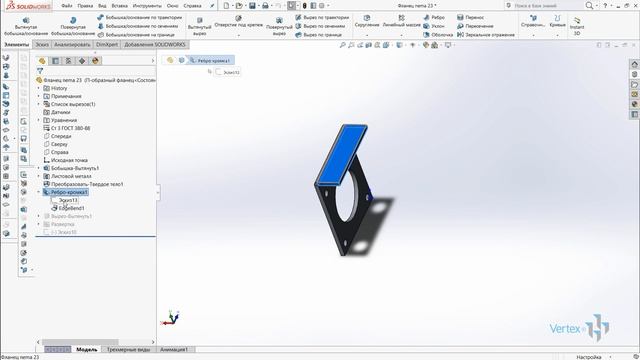This screenshot has height=360, width=640.
Task: Click the Справочная геометрия tool
Action: 533,21
